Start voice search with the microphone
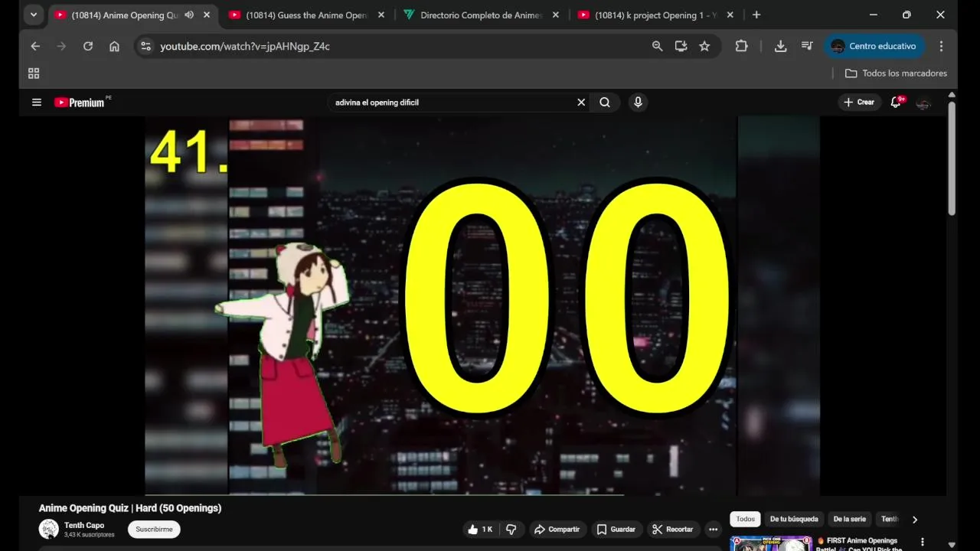Viewport: 980px width, 551px height. [x=638, y=102]
